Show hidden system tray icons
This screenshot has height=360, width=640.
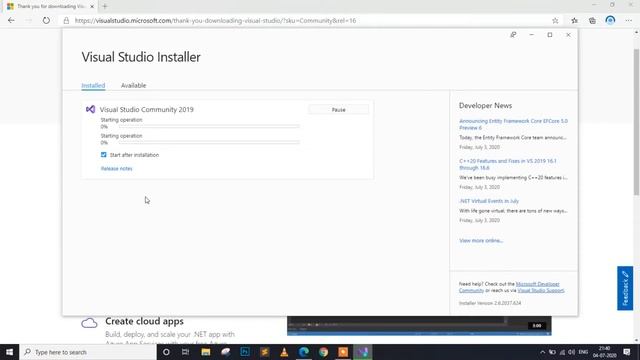coord(542,352)
